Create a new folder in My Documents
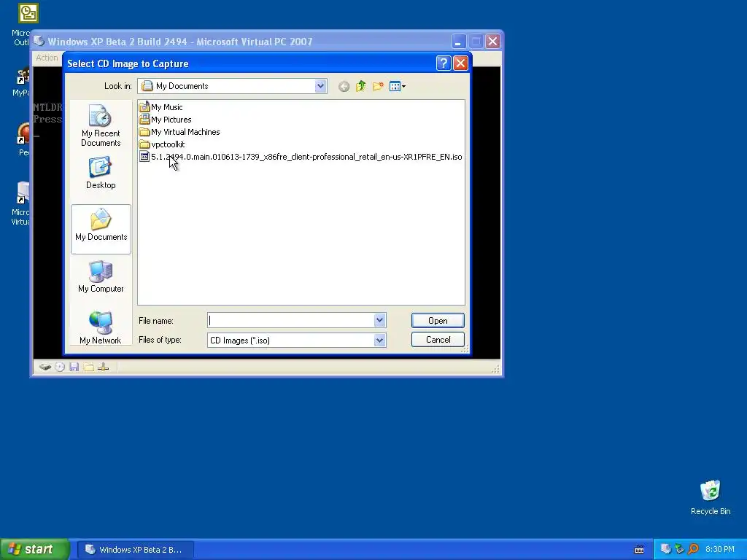 point(378,86)
